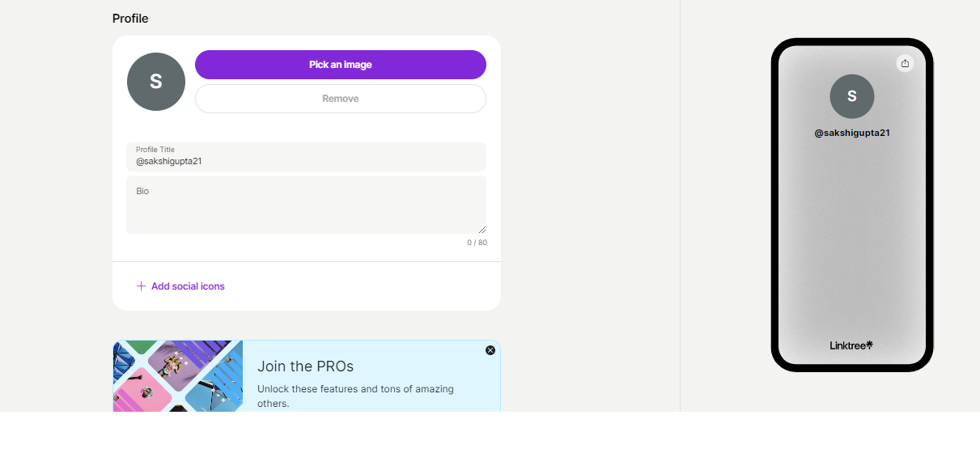This screenshot has height=470, width=980.
Task: Click the plus icon beside Add social icons
Action: [x=141, y=286]
